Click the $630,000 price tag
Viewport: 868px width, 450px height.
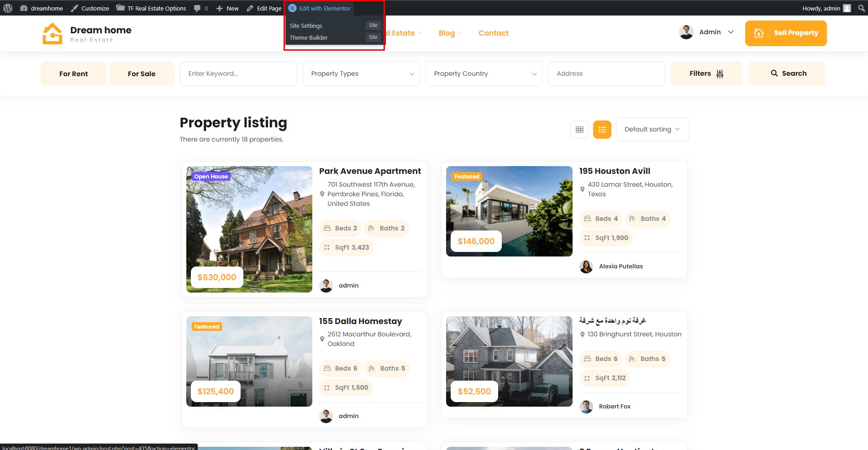tap(217, 277)
